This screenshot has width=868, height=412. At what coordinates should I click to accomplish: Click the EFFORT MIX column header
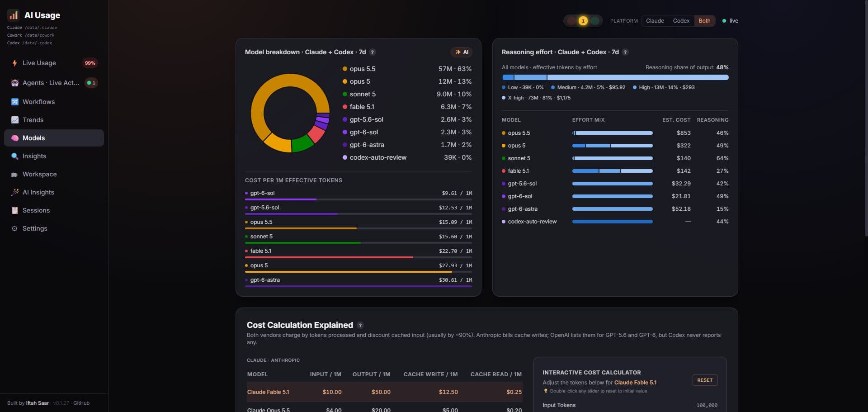coord(588,120)
